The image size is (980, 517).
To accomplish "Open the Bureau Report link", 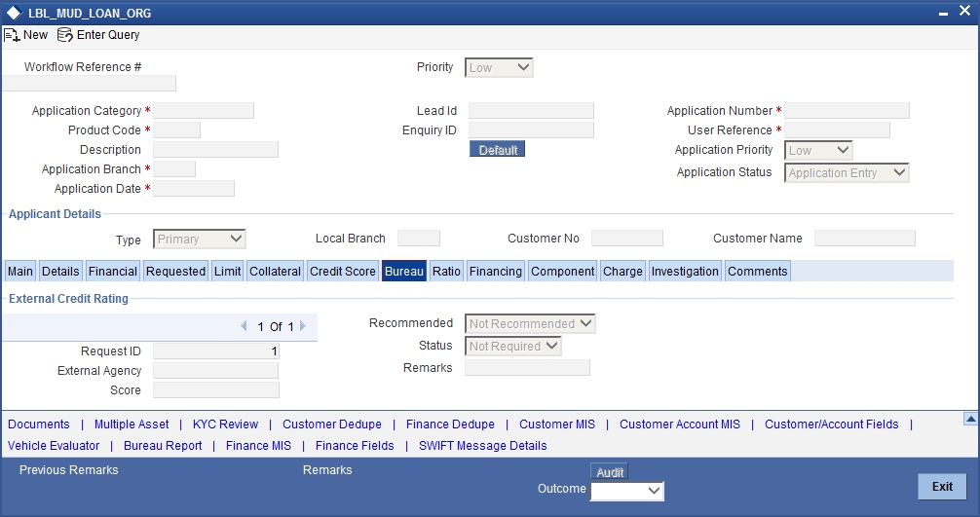I will click(x=163, y=445).
